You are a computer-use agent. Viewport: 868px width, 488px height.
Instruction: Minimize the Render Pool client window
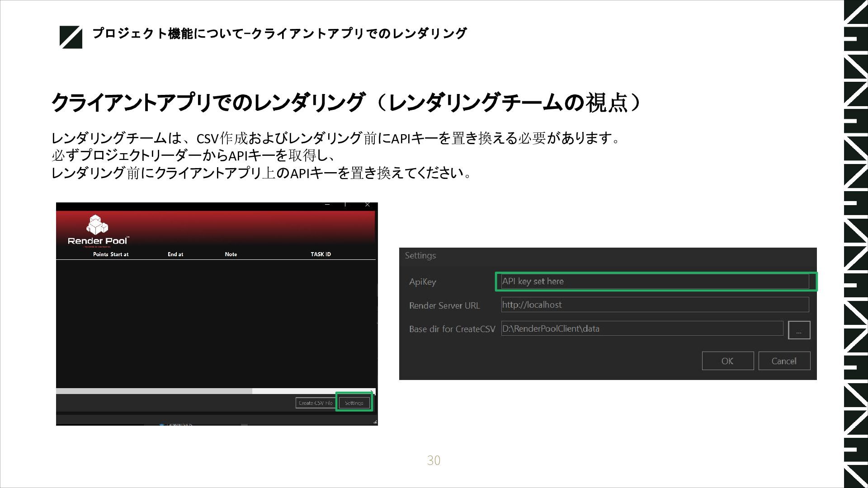coord(327,205)
